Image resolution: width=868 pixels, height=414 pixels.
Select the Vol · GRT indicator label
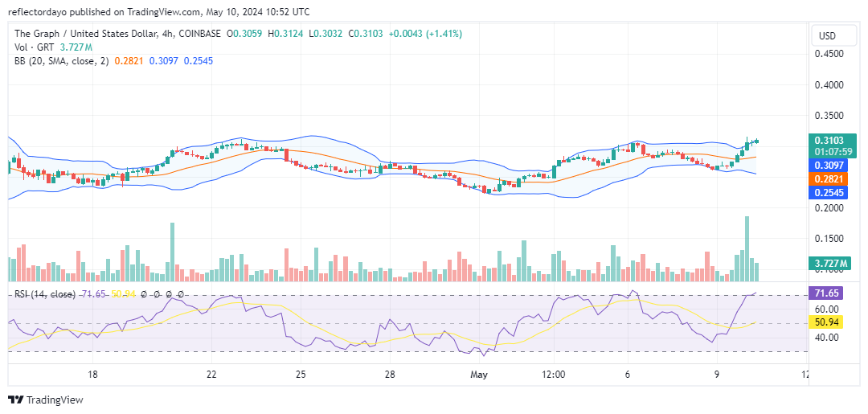[33, 47]
